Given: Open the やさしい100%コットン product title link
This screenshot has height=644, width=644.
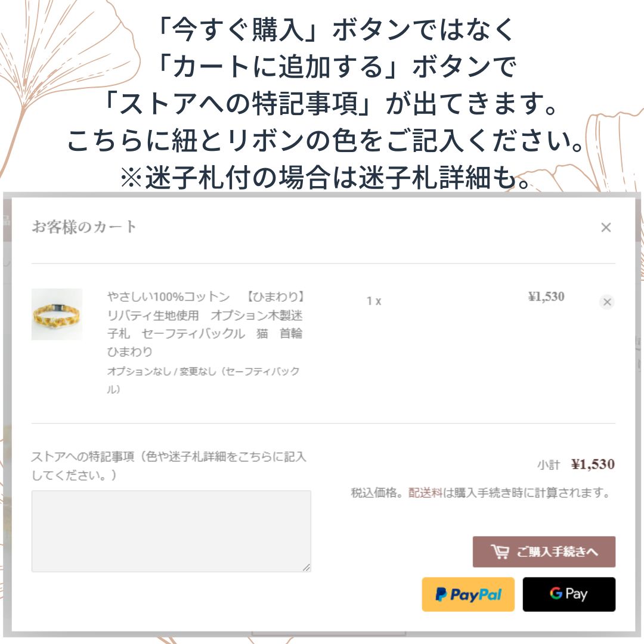Looking at the screenshot, I should [x=205, y=324].
